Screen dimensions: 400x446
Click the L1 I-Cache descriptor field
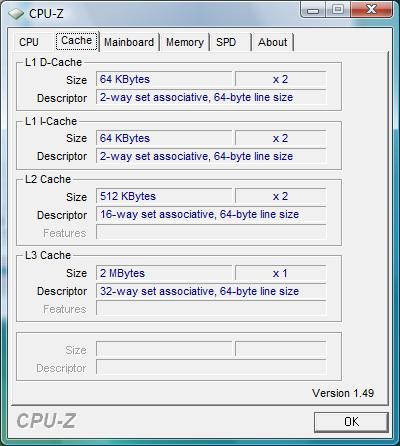tap(211, 156)
